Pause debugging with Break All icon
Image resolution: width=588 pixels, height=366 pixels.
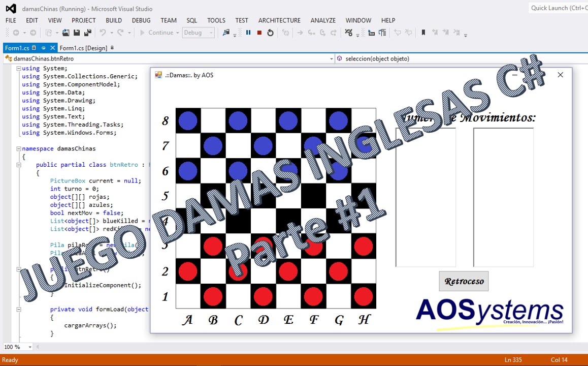click(x=248, y=33)
